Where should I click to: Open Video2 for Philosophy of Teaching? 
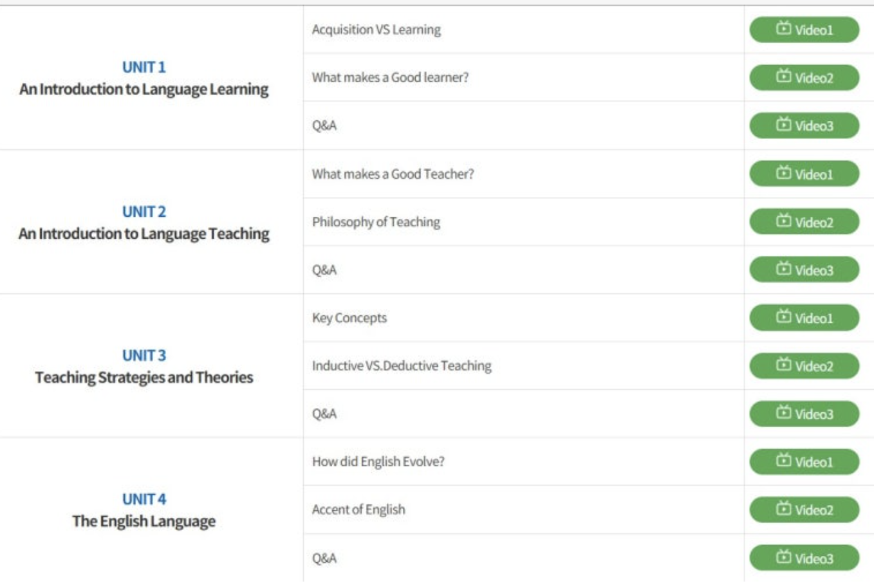[804, 222]
